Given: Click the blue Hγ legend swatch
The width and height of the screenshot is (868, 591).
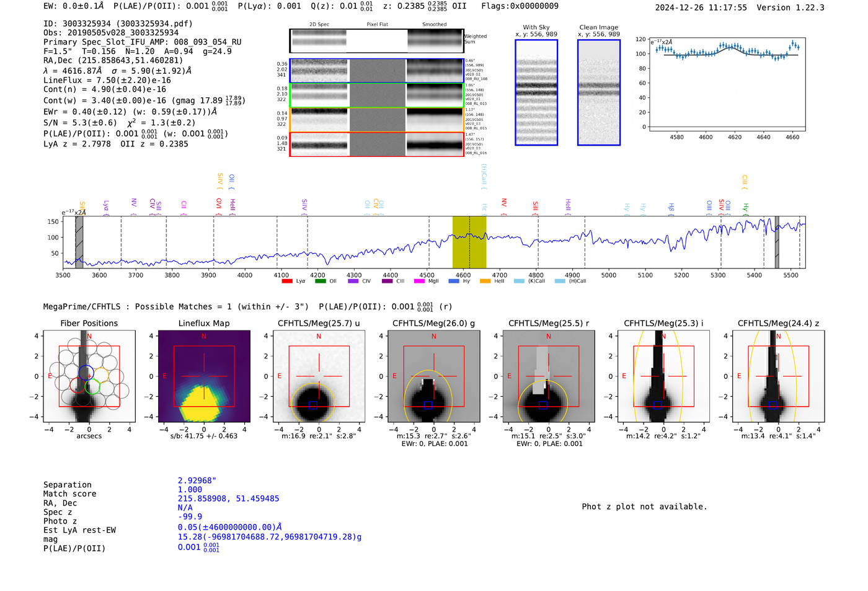Looking at the screenshot, I should pos(454,282).
